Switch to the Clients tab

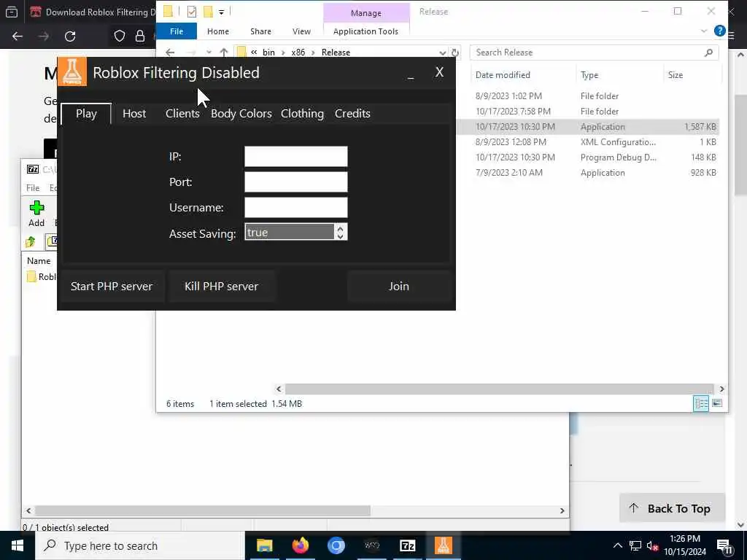[182, 113]
